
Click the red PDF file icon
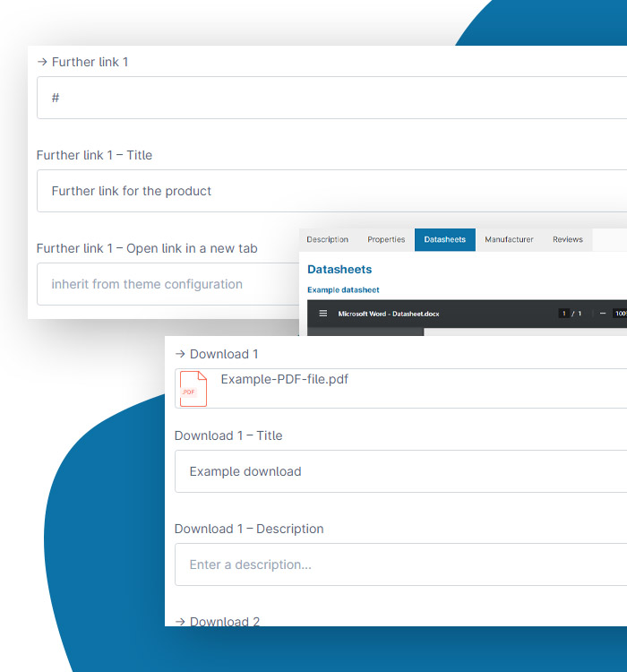click(193, 389)
